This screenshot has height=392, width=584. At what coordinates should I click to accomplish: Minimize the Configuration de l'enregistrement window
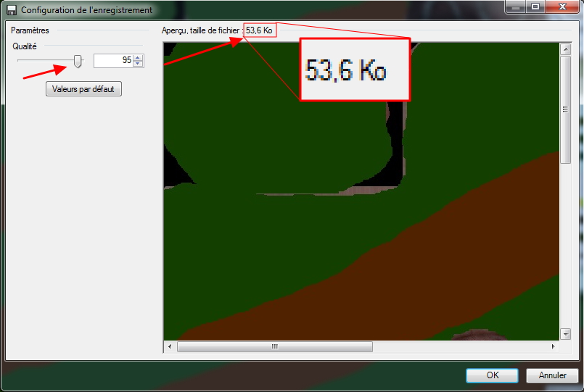click(x=516, y=7)
